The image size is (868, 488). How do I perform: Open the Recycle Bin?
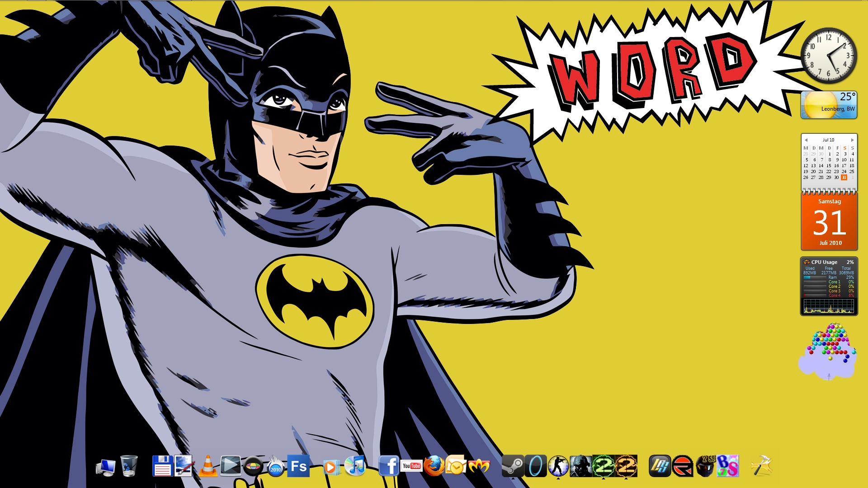[x=129, y=466]
